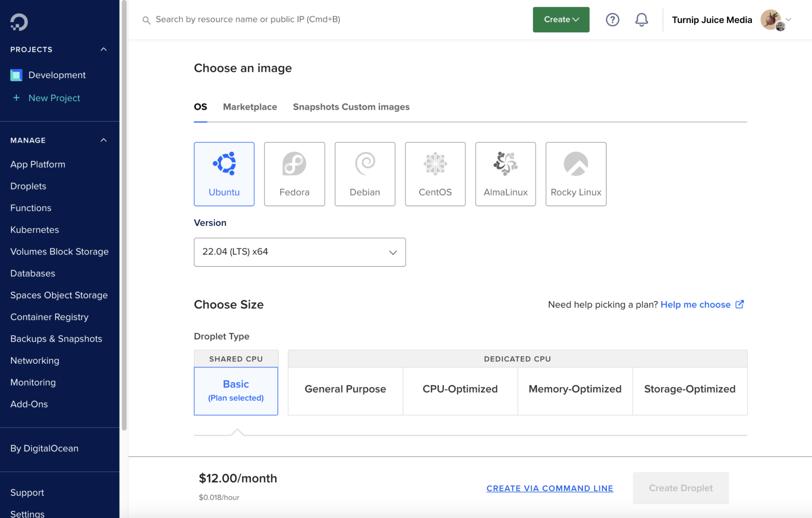
Task: Select the AlmaLinux image card
Action: [x=505, y=174]
